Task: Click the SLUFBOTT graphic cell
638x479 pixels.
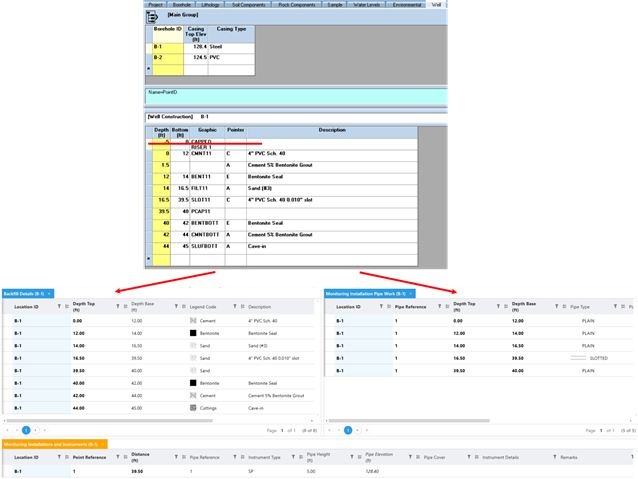Action: 207,247
